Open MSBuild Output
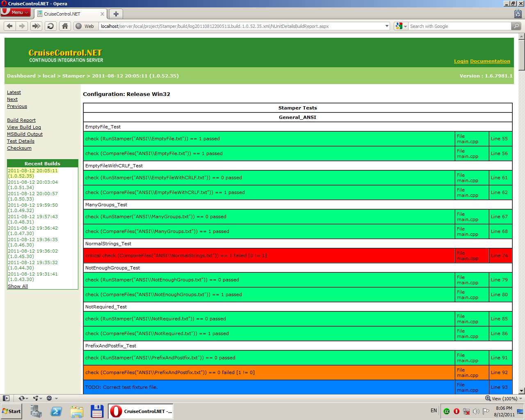The image size is (525, 420). pos(25,134)
